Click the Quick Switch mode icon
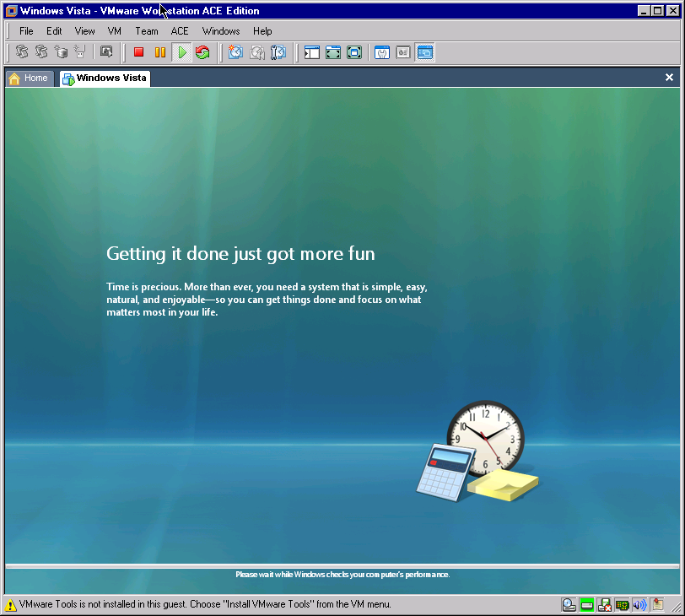685x616 pixels. coord(333,52)
